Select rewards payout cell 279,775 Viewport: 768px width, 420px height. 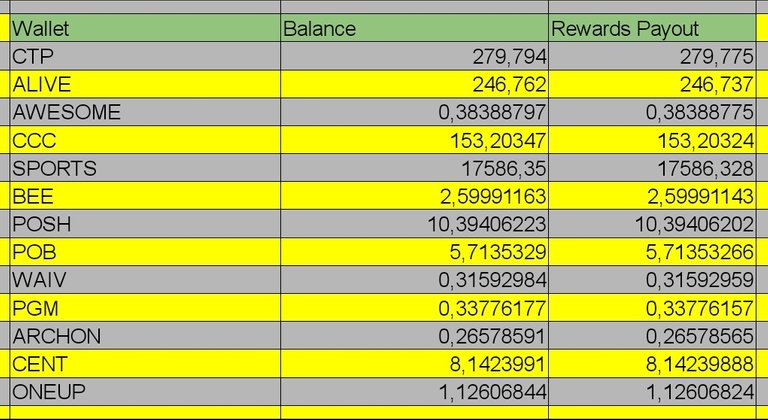pyautogui.click(x=652, y=56)
